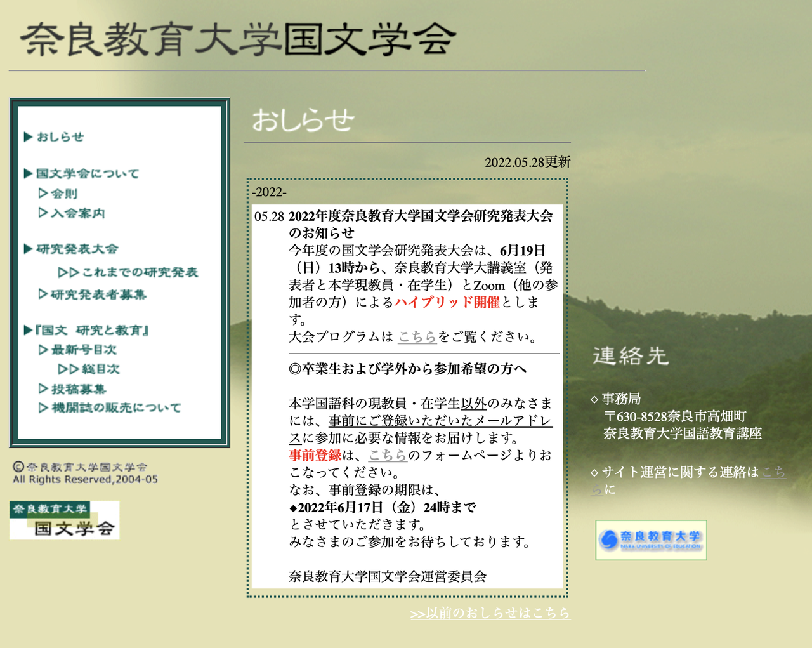Viewport: 812px width, 648px height.
Task: Open the 総目次 sidebar link
Action: coord(89,369)
